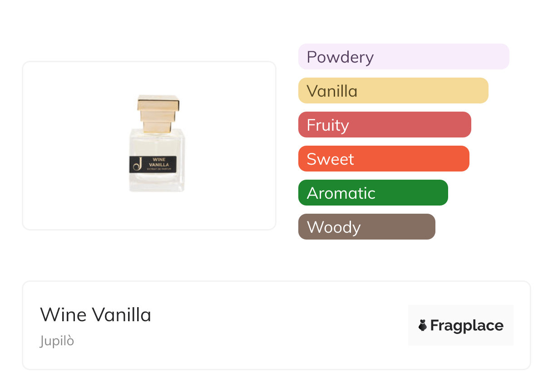553x392 pixels.
Task: Click empty space left of bottle in image card
Action: (73, 145)
